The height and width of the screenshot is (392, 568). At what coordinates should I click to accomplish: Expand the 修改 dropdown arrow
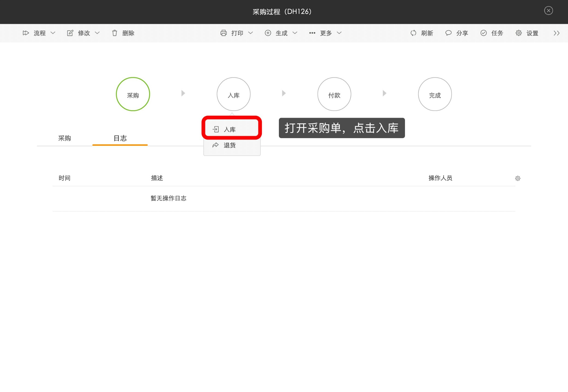97,33
